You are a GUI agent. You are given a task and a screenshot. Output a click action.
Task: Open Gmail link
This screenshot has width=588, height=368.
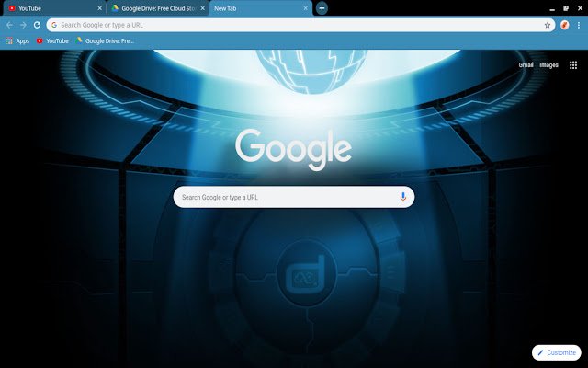pyautogui.click(x=526, y=65)
